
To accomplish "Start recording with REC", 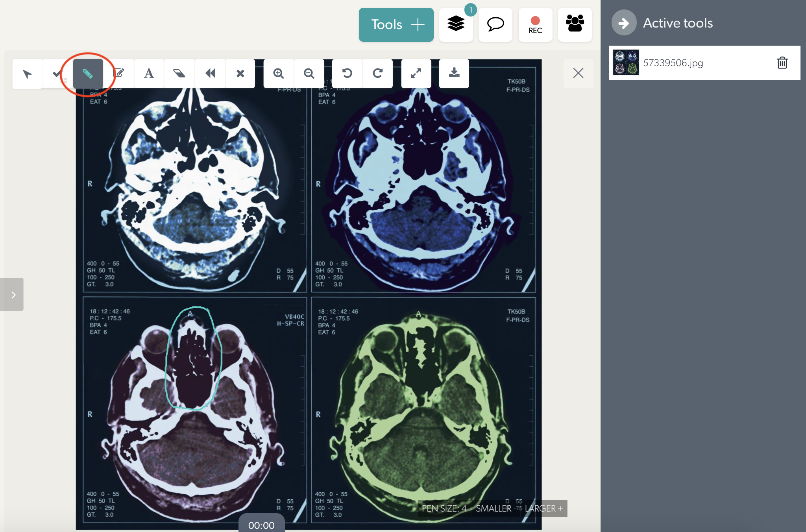I will click(x=535, y=25).
